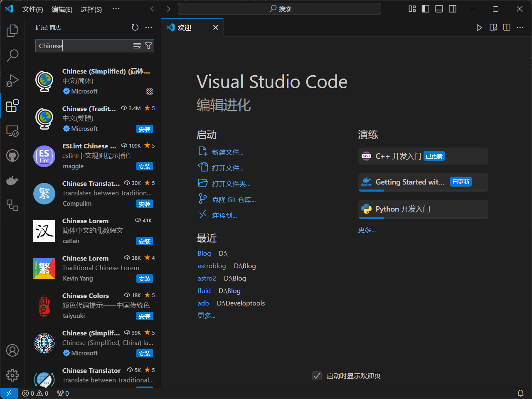Open the 文件(F) menu
Screen dimensions: 532x399
click(x=32, y=9)
